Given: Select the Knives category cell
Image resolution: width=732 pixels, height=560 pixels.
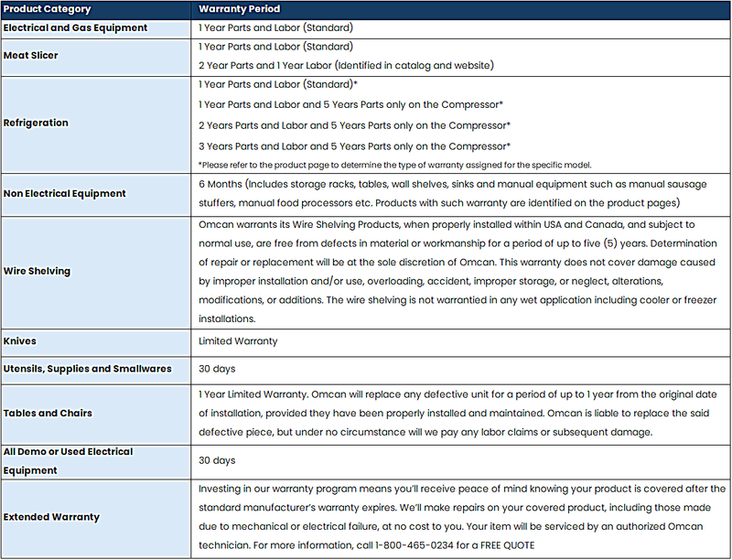Looking at the screenshot, I should point(96,342).
